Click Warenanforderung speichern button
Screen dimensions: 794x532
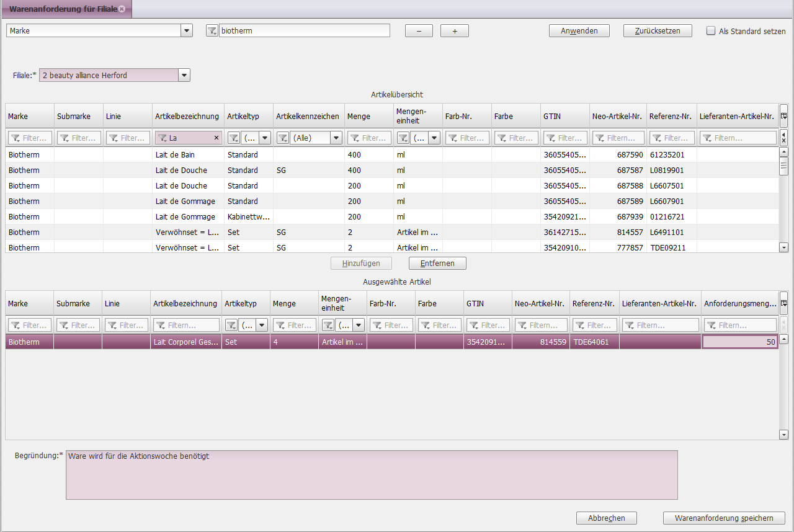click(x=724, y=518)
